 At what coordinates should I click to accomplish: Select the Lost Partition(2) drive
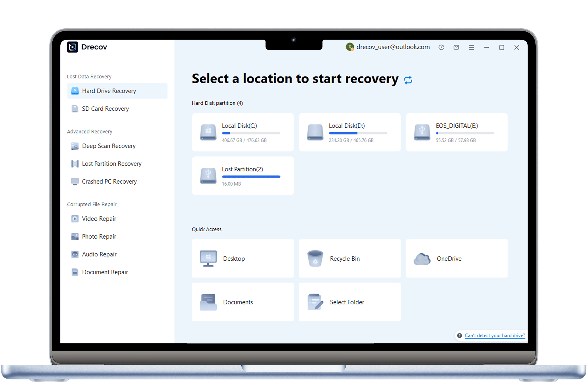coord(242,176)
